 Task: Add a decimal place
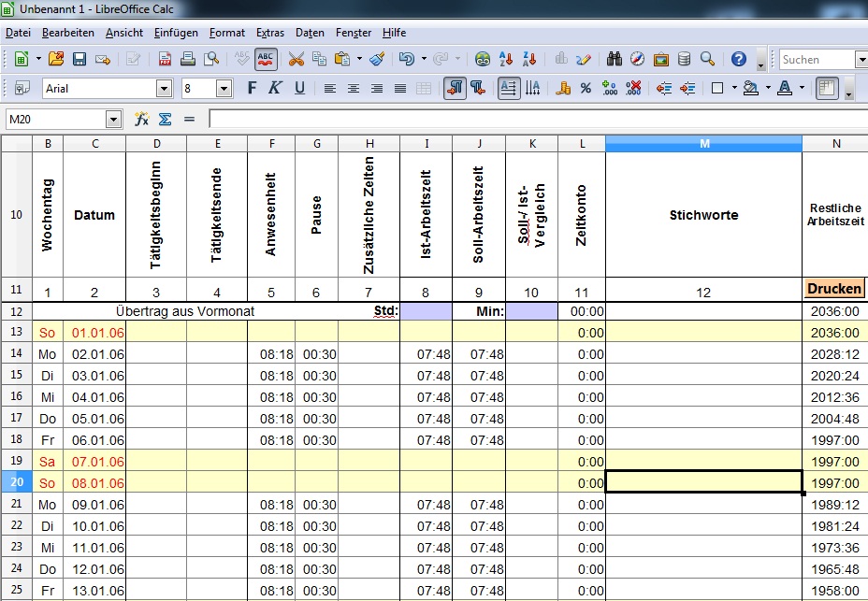[x=610, y=88]
